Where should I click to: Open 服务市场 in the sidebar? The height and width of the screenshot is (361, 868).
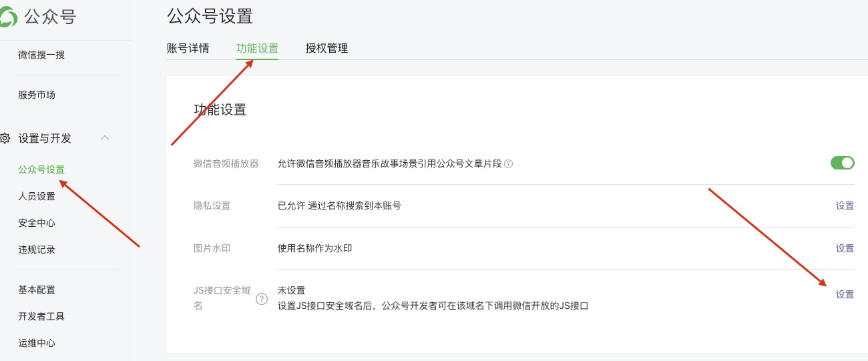pyautogui.click(x=37, y=95)
